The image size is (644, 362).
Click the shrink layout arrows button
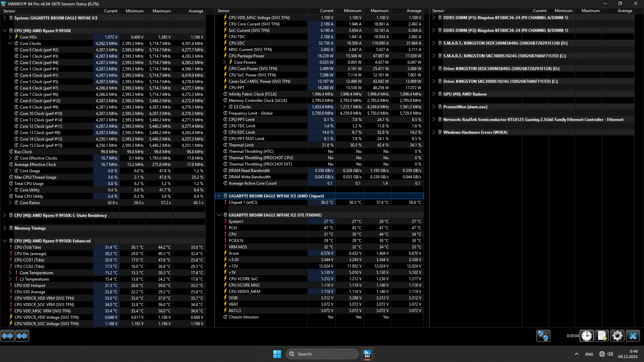(22, 336)
